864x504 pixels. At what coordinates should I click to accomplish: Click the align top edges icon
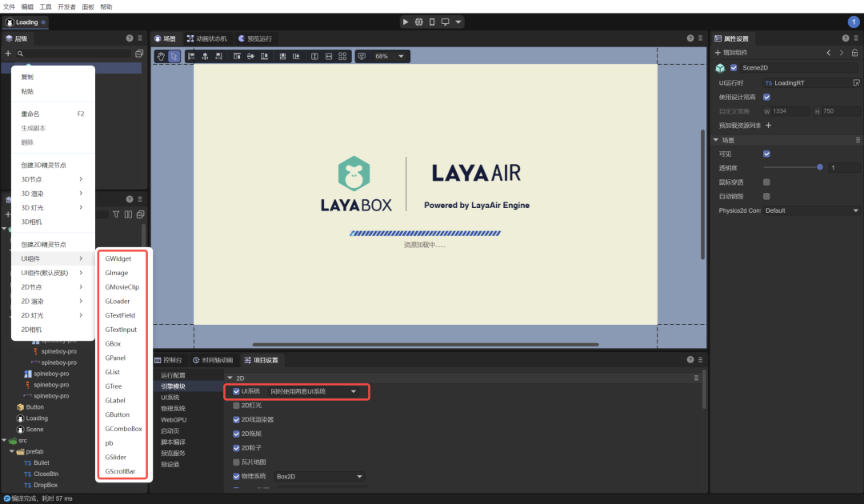click(237, 56)
